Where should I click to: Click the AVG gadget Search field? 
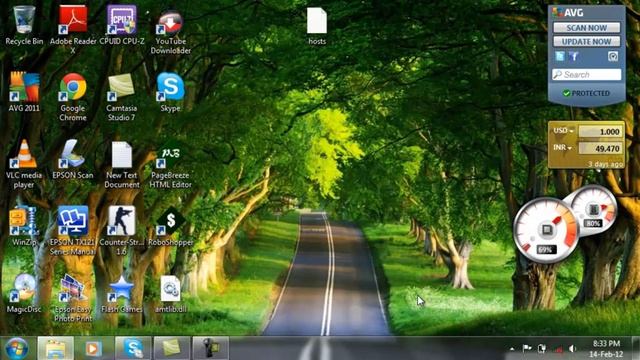pyautogui.click(x=587, y=74)
